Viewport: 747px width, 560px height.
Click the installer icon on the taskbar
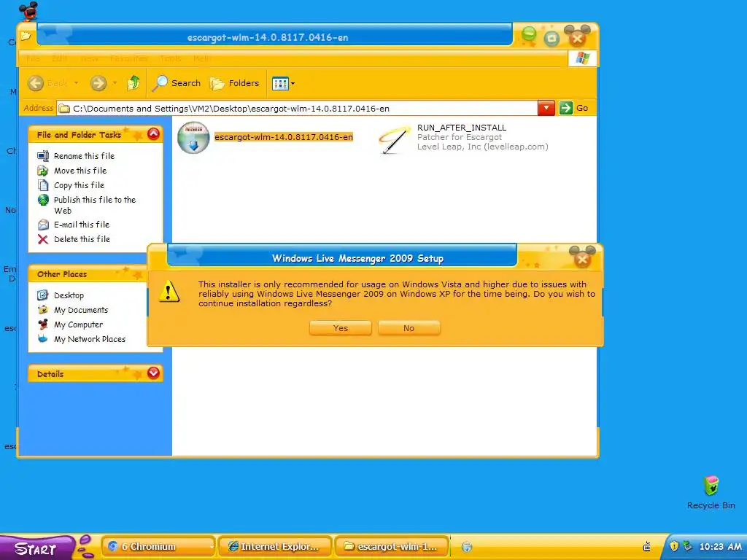(467, 547)
